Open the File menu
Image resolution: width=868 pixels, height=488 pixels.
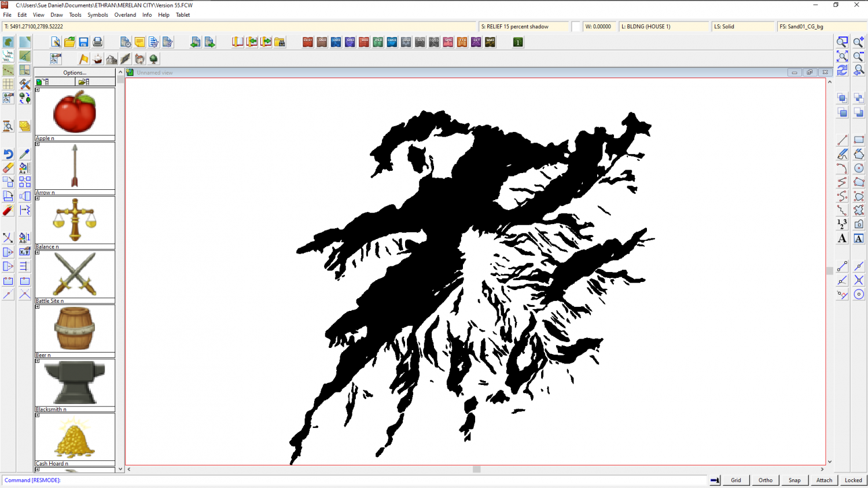[7, 15]
